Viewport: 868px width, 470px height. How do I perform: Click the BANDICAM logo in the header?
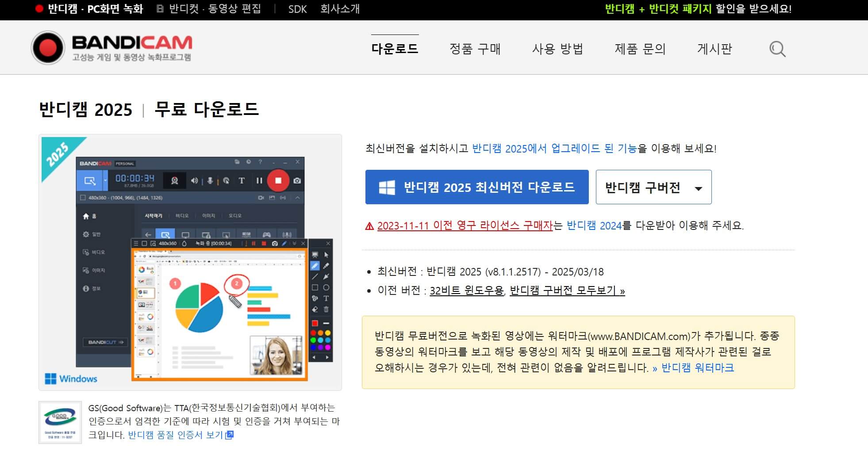(x=111, y=48)
